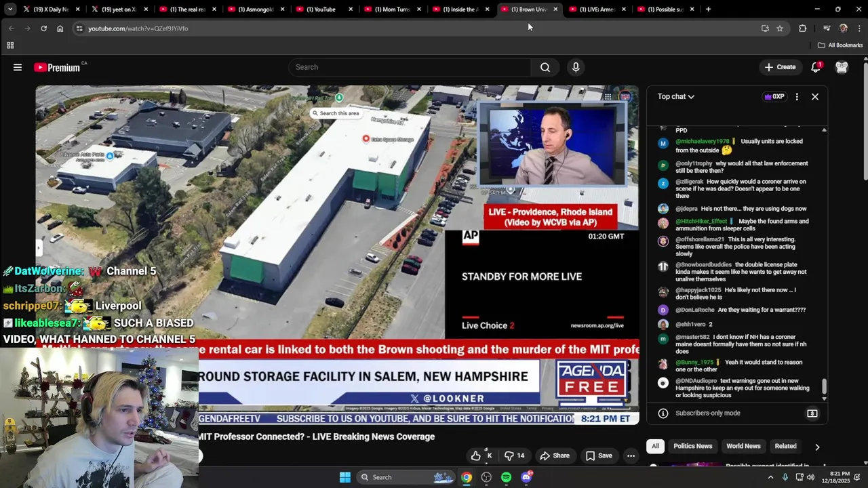Show more topic chips with right chevron

[x=817, y=447]
